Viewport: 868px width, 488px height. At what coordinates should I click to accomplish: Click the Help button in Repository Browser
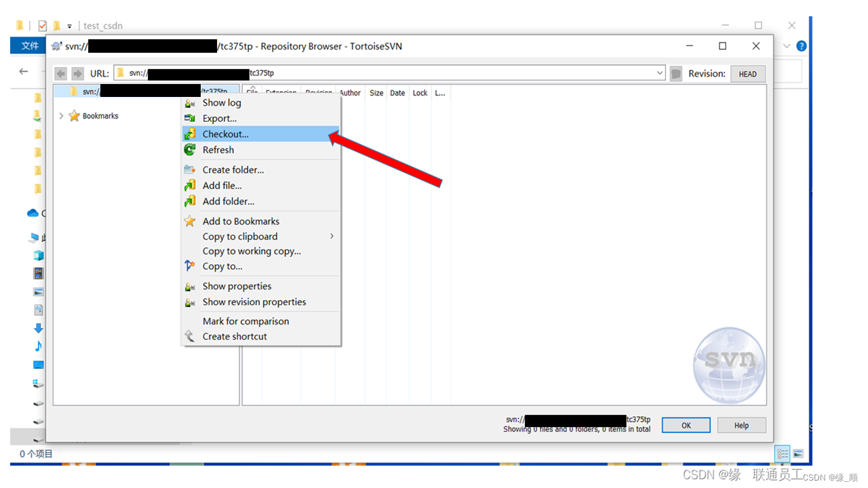(741, 425)
